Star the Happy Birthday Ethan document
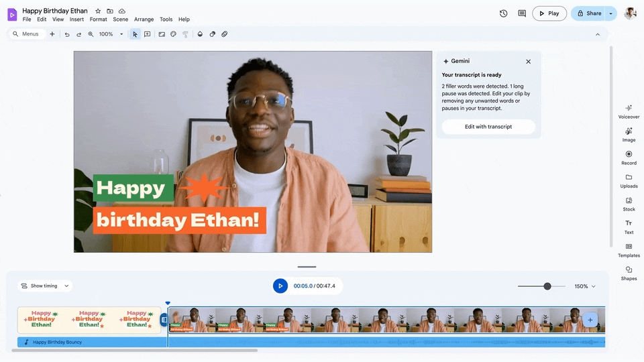The image size is (644, 362). tap(98, 11)
